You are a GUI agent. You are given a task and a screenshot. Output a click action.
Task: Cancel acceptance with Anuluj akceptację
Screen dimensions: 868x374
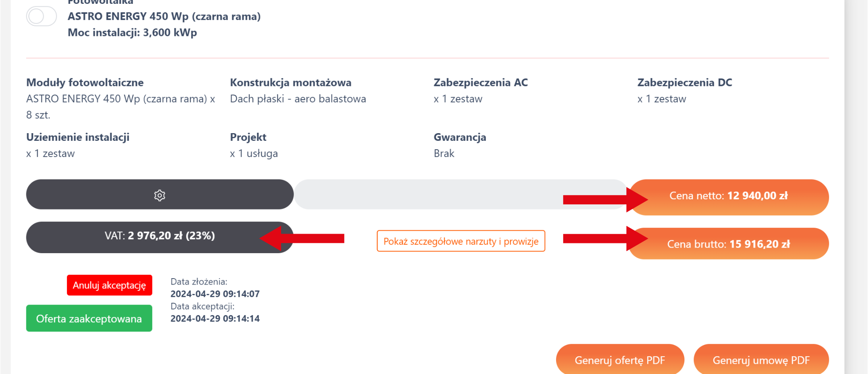point(109,285)
